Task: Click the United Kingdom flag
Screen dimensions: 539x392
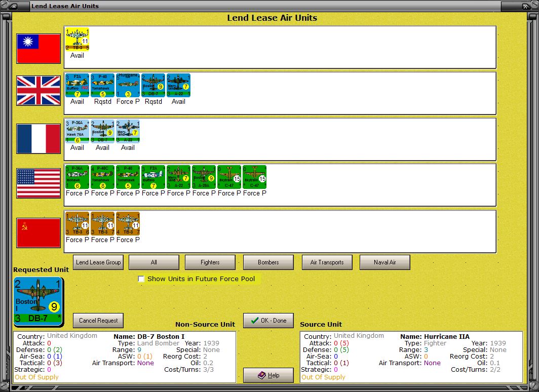Action: click(38, 91)
